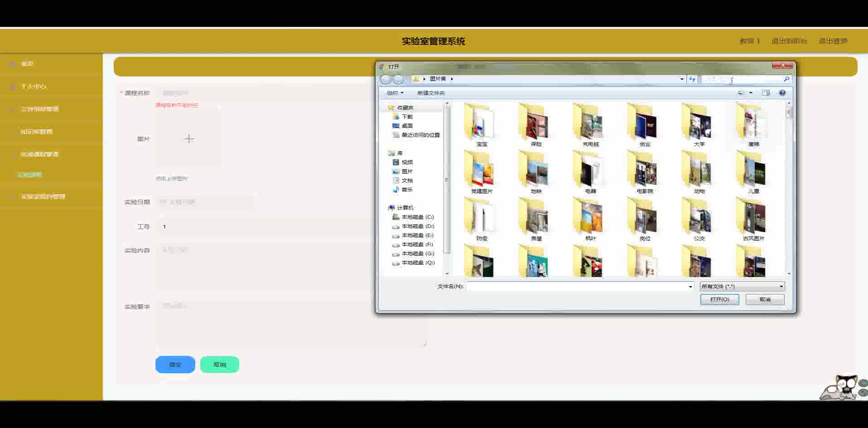Click 退出到前台 link in header
Image resolution: width=868 pixels, height=428 pixels.
coord(789,41)
